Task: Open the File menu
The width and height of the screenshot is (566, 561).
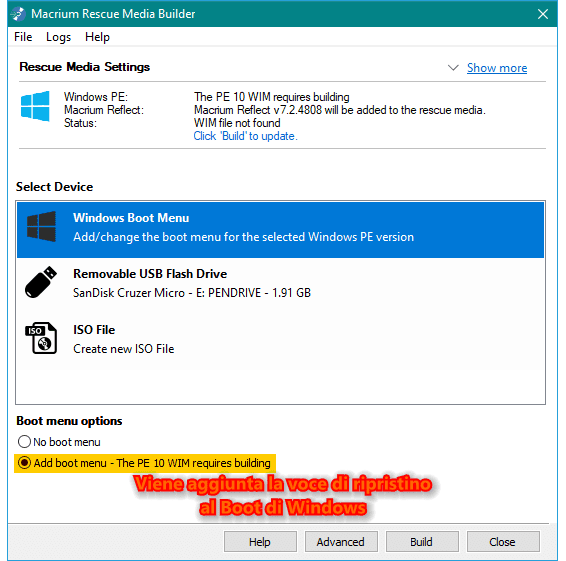Action: click(23, 37)
